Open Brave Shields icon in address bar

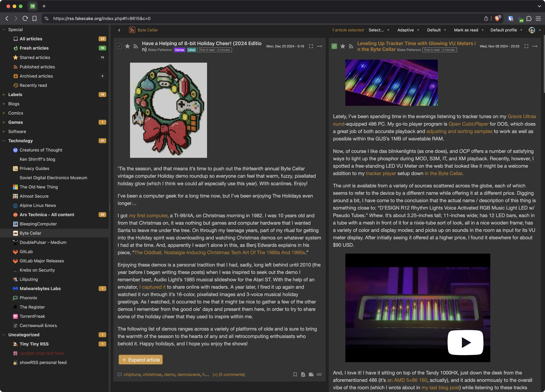pos(497,18)
